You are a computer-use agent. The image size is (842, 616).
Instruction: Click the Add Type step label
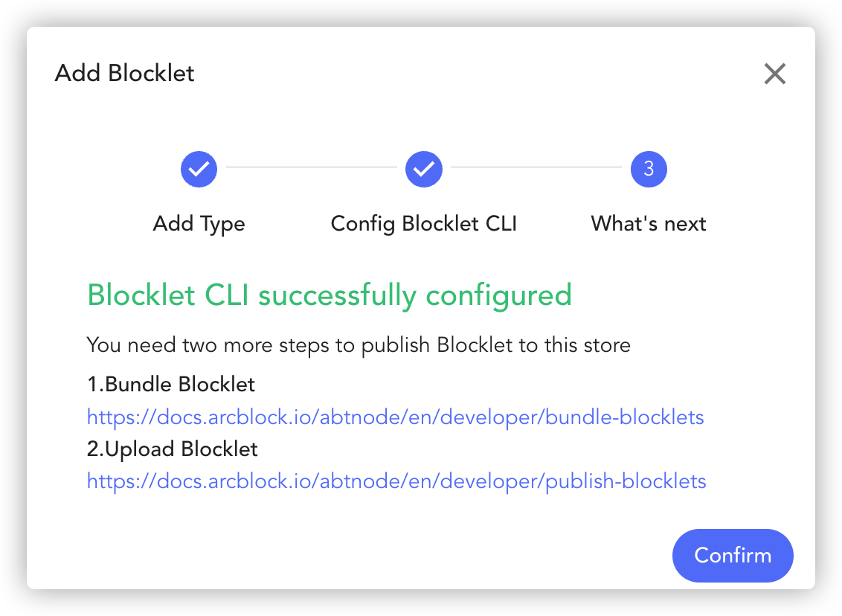pos(199,224)
